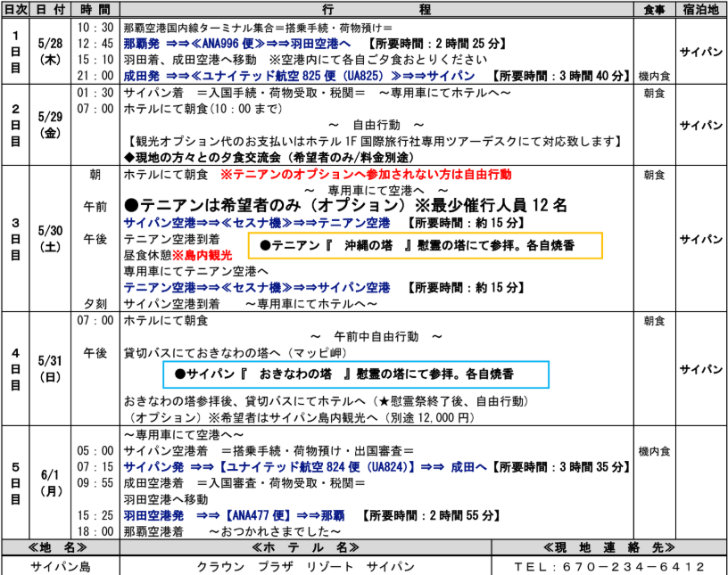Click the 日次 column header
The width and height of the screenshot is (728, 575).
pyautogui.click(x=15, y=9)
